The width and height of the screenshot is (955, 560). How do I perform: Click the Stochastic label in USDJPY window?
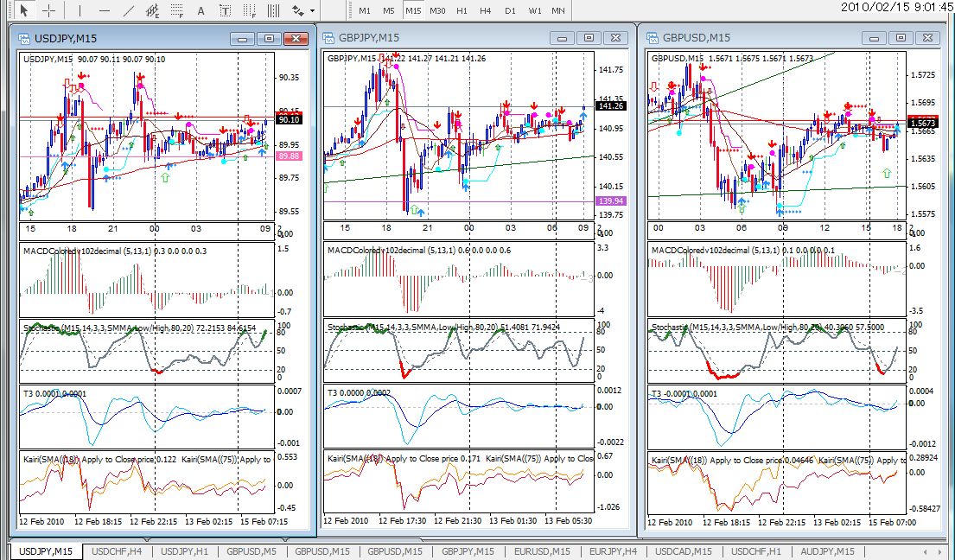coord(139,328)
